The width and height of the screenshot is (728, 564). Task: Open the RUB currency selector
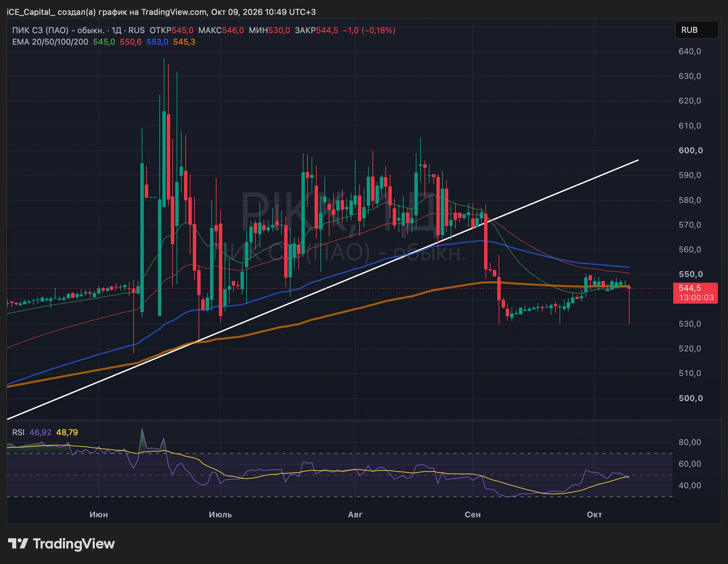(697, 30)
